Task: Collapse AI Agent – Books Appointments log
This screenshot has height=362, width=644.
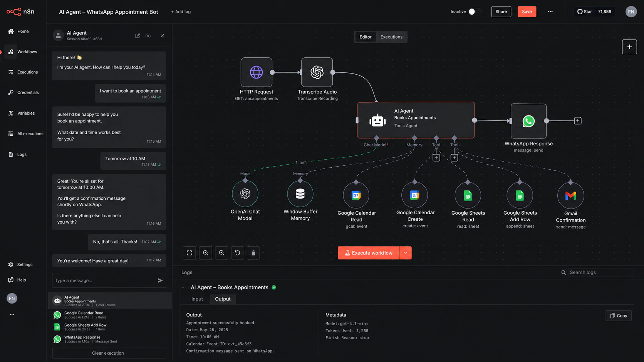Action: coord(183,287)
